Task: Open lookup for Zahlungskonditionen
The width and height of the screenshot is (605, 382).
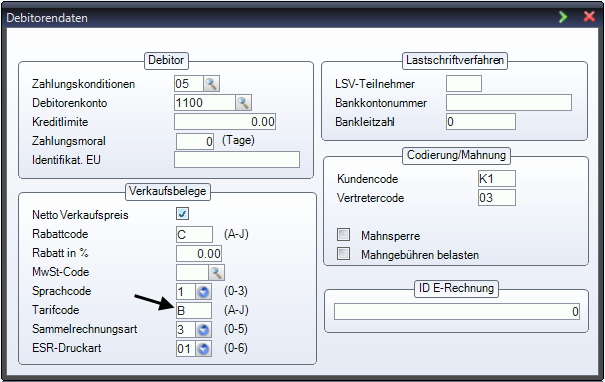Action: point(211,84)
